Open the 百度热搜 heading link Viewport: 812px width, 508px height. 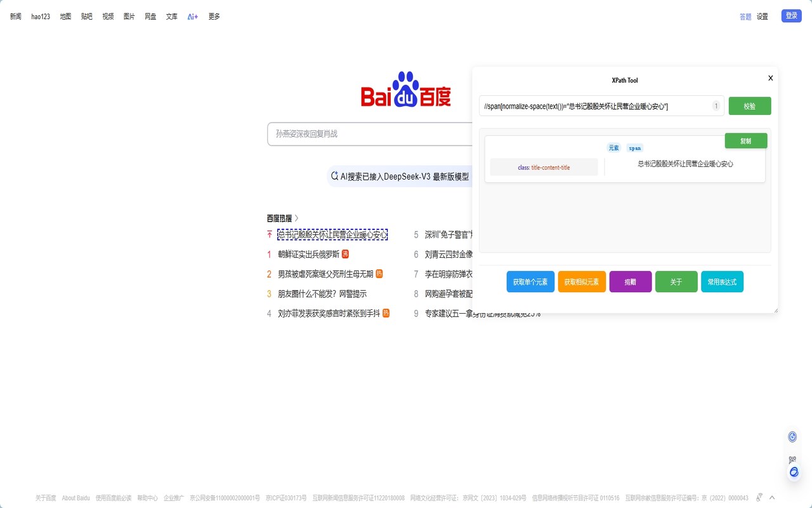(x=279, y=218)
